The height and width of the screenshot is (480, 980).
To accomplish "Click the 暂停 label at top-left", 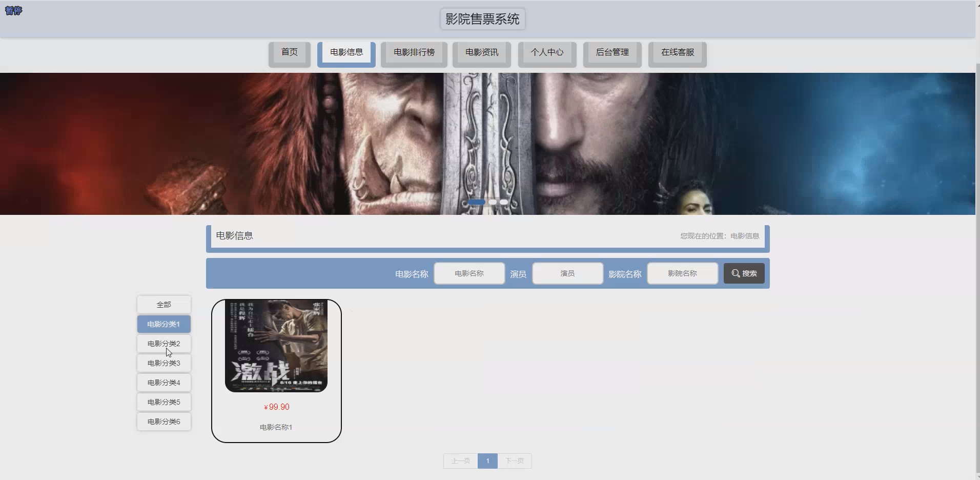I will tap(13, 10).
